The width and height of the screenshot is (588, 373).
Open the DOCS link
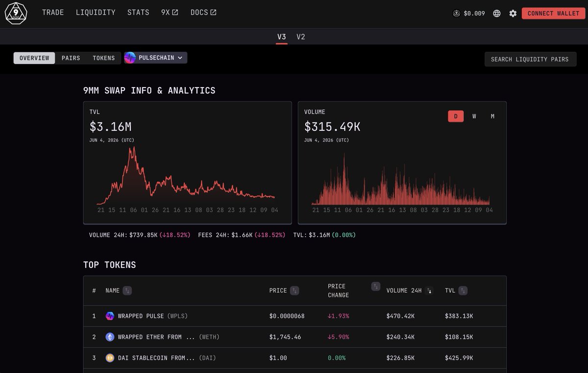(x=203, y=12)
